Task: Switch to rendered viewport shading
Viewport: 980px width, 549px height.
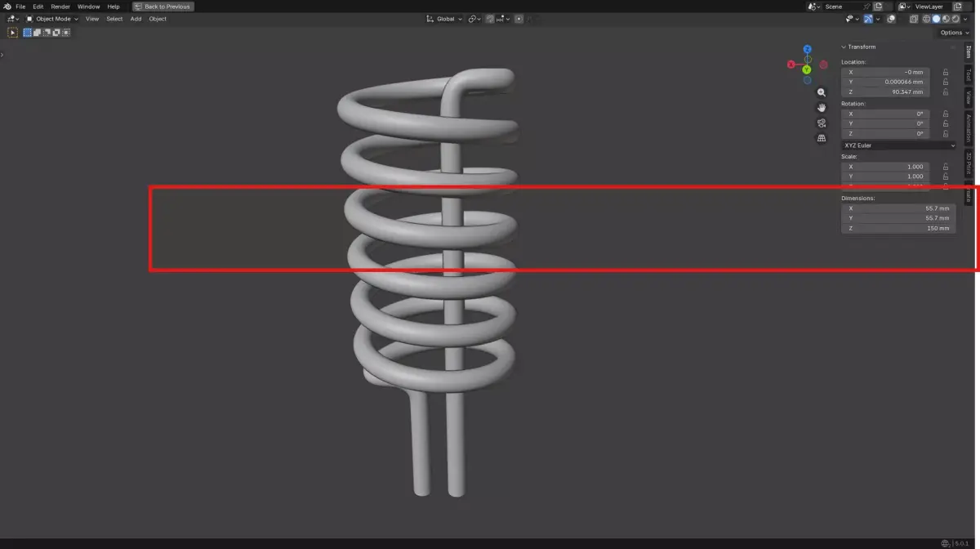Action: (955, 19)
